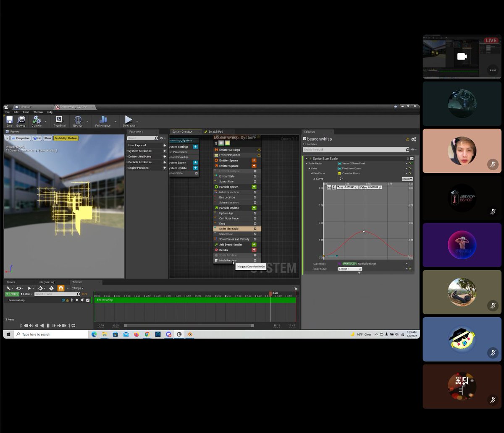Toggle the Scale Color module checkbox
Image resolution: width=504 pixels, height=433 pixels.
(x=255, y=234)
